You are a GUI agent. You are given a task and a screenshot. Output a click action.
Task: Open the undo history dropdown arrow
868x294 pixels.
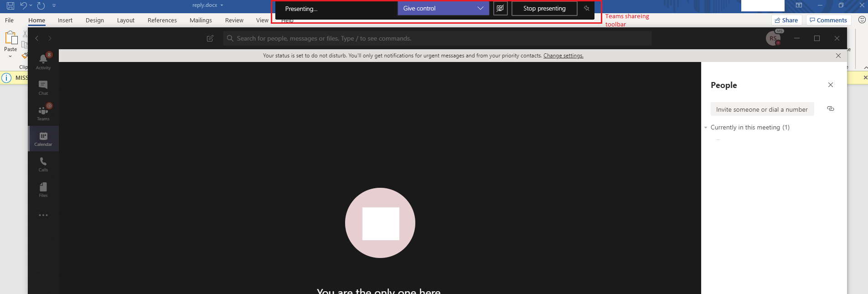(x=31, y=5)
